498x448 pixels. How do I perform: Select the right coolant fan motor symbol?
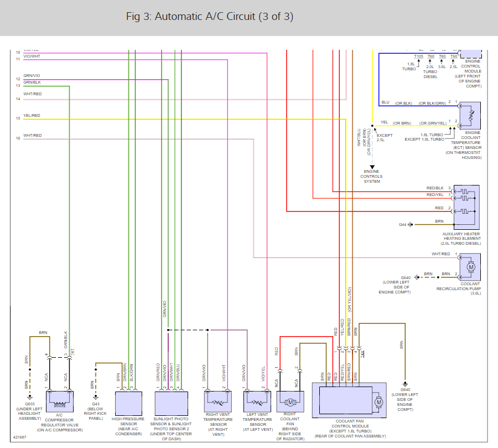click(290, 401)
